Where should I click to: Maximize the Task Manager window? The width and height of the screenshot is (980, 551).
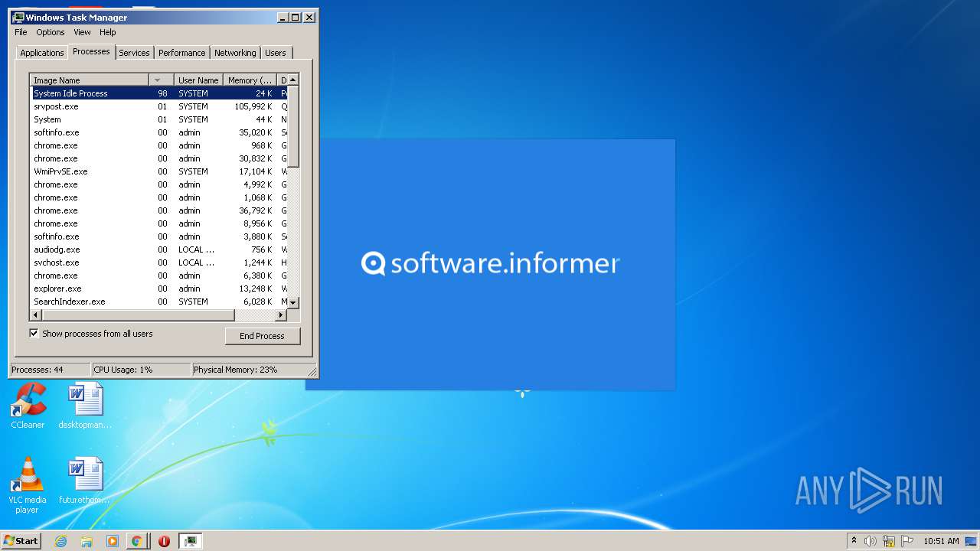click(x=296, y=17)
